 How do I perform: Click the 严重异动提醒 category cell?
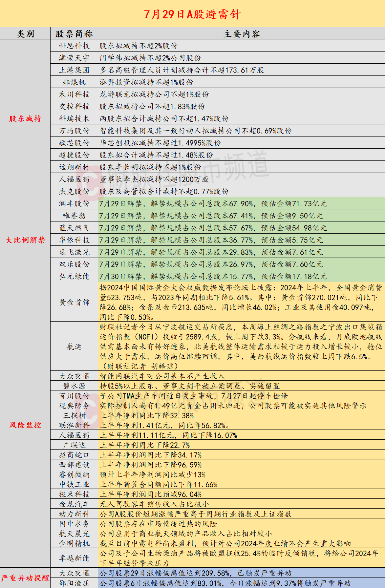point(25,578)
